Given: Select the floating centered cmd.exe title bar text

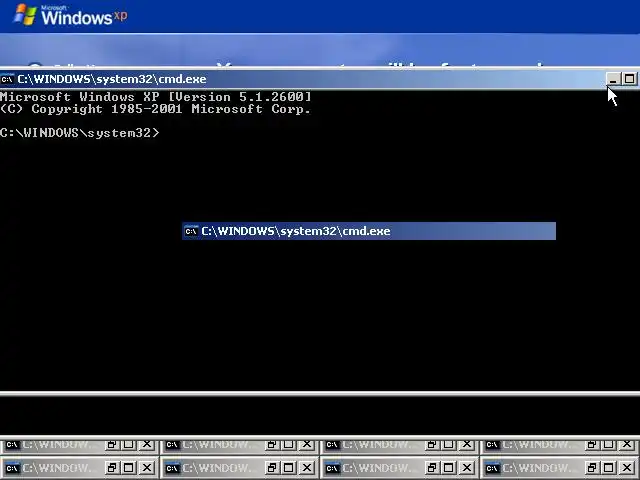Looking at the screenshot, I should (296, 231).
